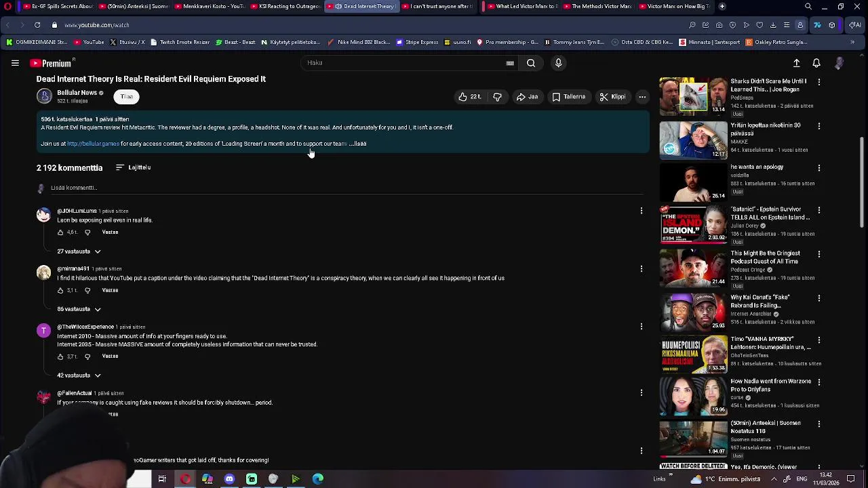Dislike @mirrana491 comment
868x488 pixels.
click(87, 290)
